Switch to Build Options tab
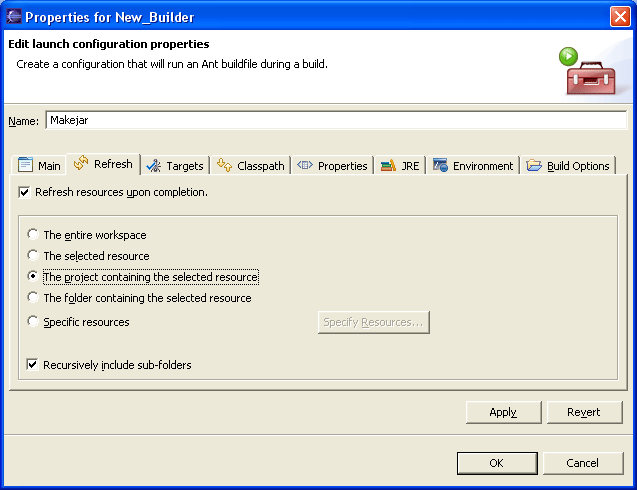 (568, 165)
